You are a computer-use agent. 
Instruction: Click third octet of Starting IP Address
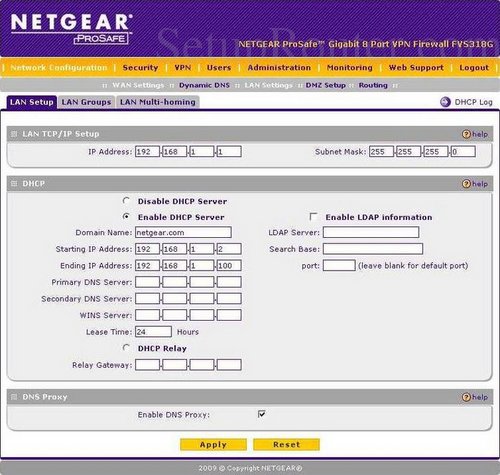point(202,249)
